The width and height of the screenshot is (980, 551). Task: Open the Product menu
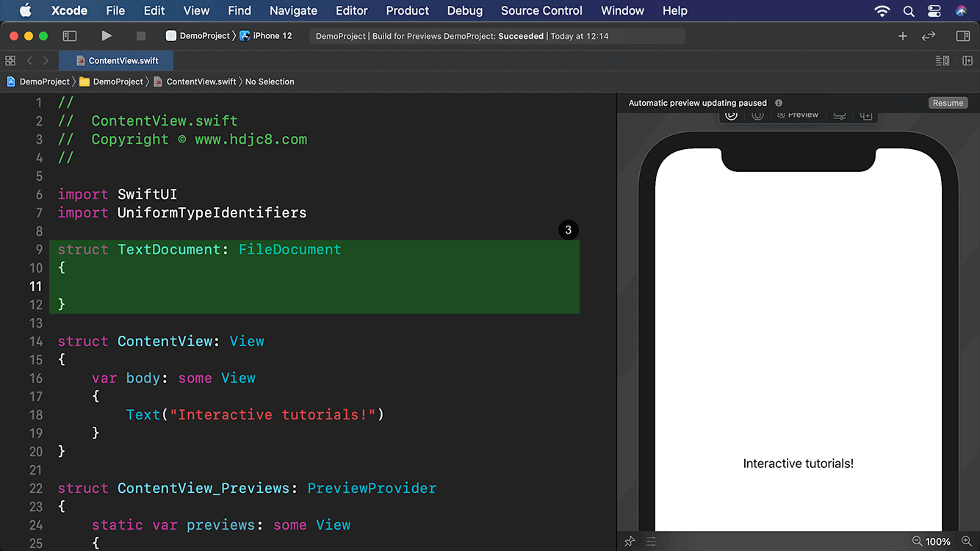[x=407, y=10]
